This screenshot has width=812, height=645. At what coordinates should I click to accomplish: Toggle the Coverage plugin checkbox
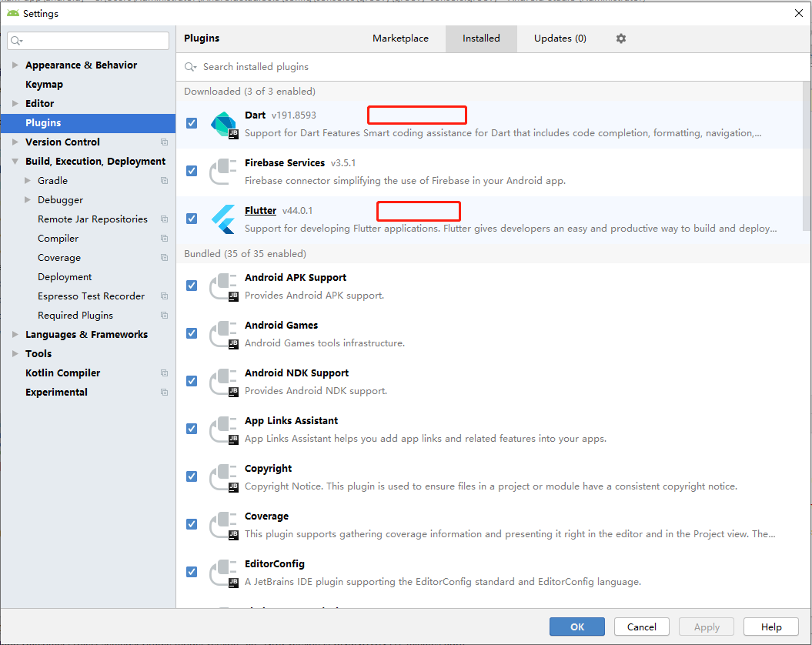pyautogui.click(x=192, y=523)
